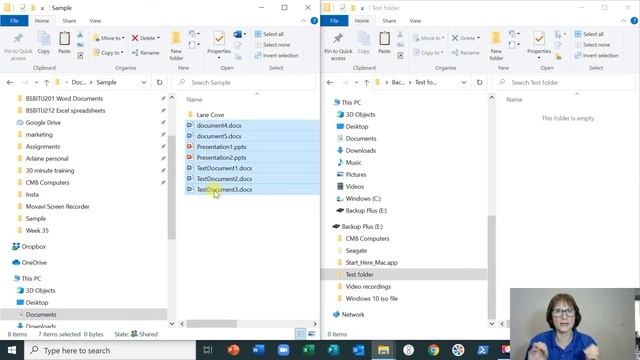Open Word from taskbar

(x=258, y=350)
